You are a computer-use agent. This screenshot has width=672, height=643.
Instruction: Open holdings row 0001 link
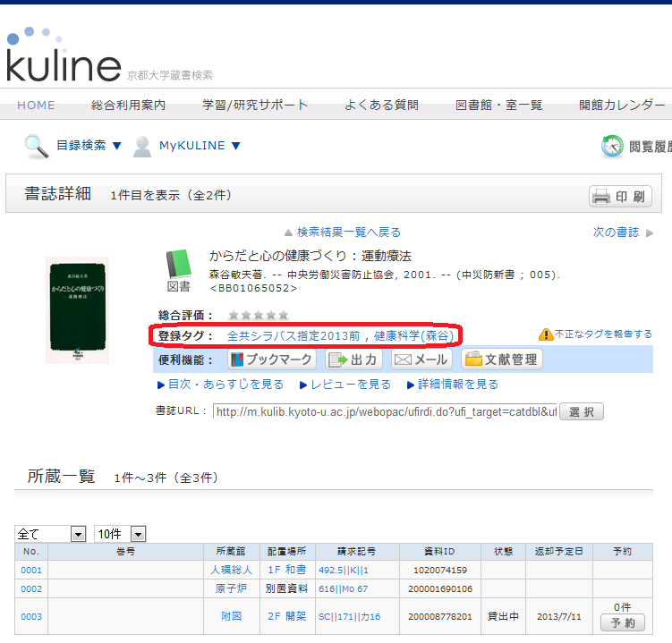[x=31, y=571]
